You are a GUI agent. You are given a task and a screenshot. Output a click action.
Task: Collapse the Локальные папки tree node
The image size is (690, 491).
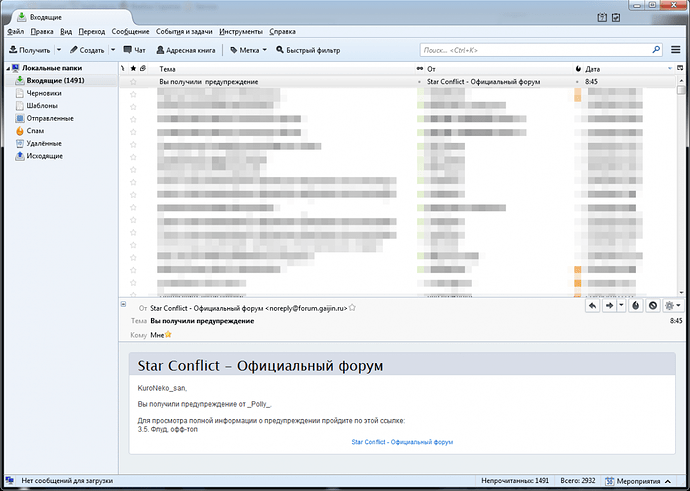click(x=8, y=68)
